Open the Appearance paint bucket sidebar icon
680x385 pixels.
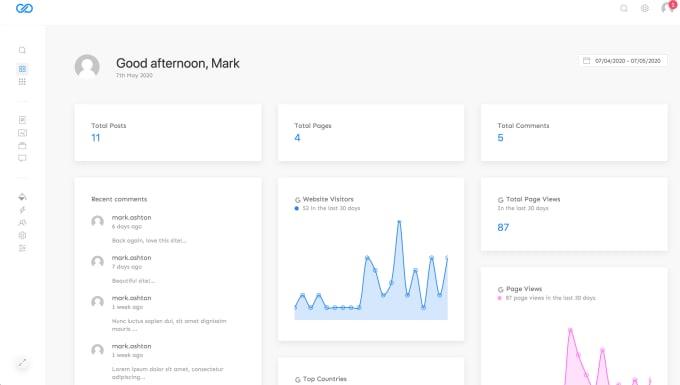coord(22,197)
